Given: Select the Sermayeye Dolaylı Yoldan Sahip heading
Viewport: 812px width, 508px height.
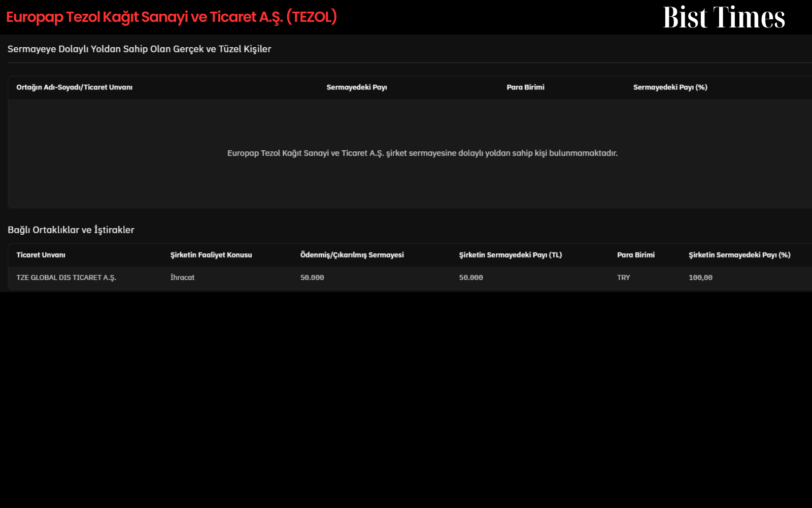Looking at the screenshot, I should (140, 49).
